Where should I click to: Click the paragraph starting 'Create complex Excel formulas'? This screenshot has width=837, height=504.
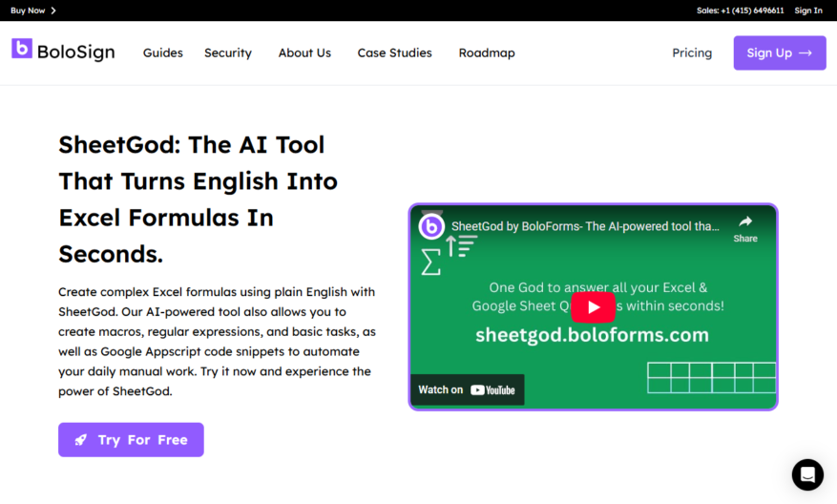218,342
